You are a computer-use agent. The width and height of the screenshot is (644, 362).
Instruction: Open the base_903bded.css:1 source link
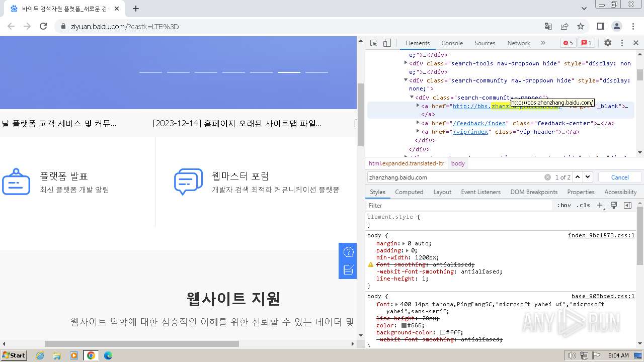(x=603, y=297)
